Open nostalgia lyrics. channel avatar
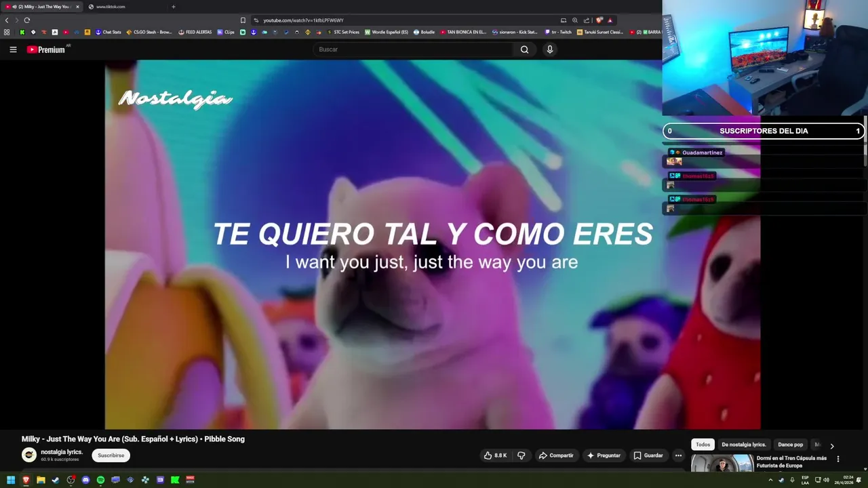 click(28, 455)
